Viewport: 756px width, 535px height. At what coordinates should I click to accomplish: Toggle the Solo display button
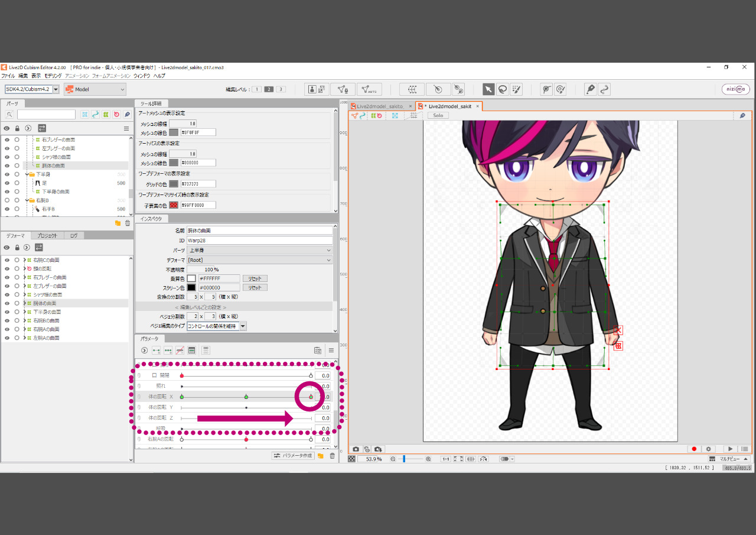438,115
